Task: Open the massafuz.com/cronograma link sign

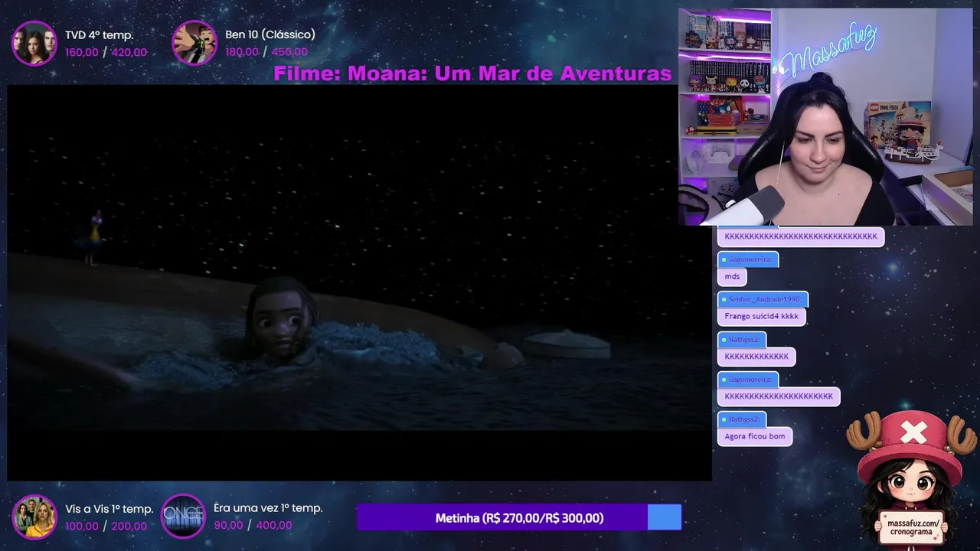Action: click(913, 527)
